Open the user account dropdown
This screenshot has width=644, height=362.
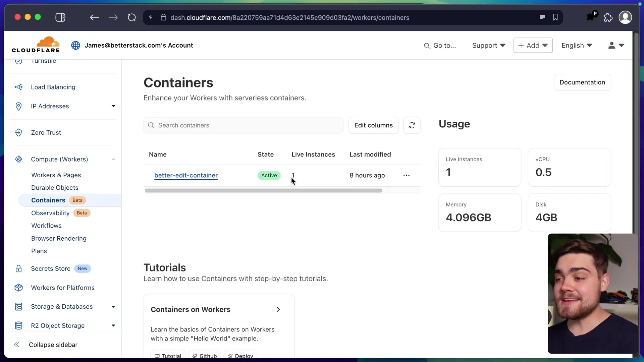(x=616, y=45)
